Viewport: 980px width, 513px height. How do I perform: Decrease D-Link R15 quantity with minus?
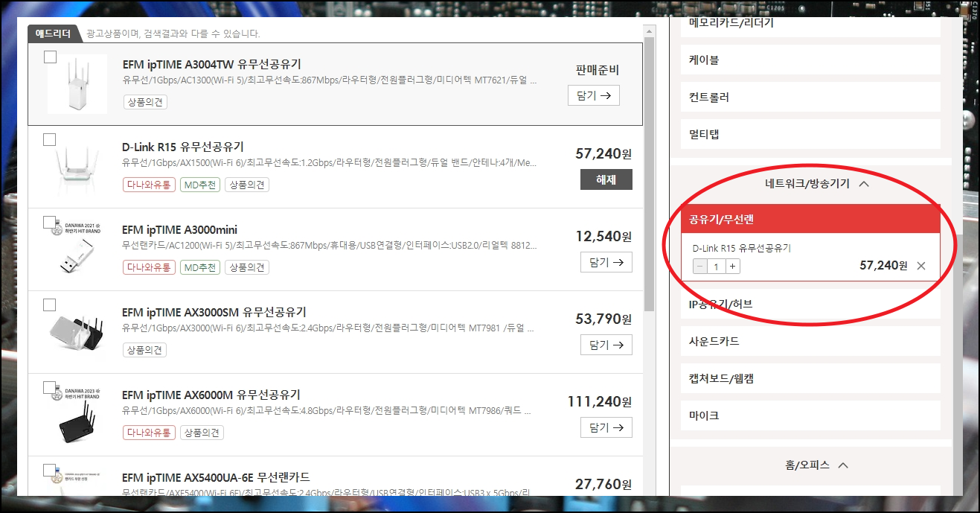[x=699, y=267]
